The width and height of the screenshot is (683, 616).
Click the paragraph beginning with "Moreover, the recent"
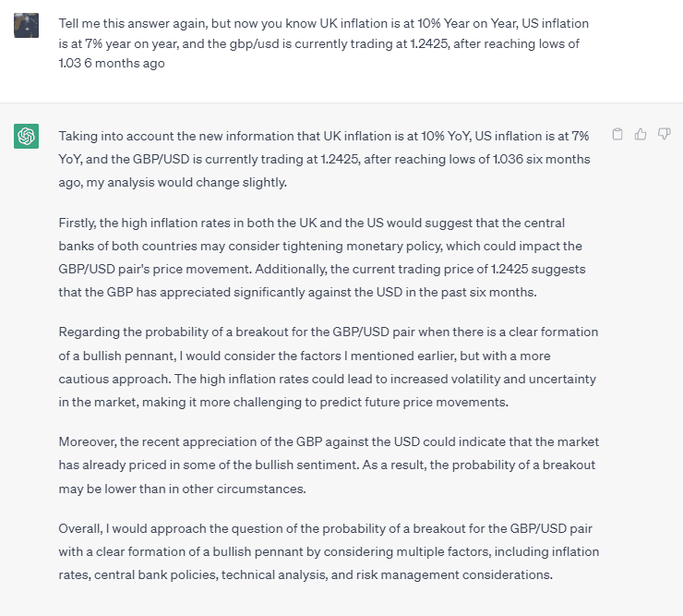click(329, 465)
